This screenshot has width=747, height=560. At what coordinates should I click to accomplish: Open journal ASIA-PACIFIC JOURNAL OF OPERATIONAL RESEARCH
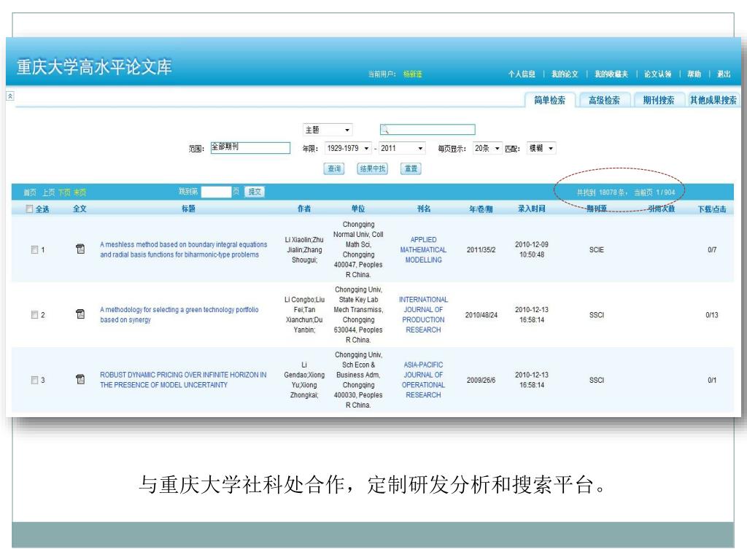tap(423, 380)
